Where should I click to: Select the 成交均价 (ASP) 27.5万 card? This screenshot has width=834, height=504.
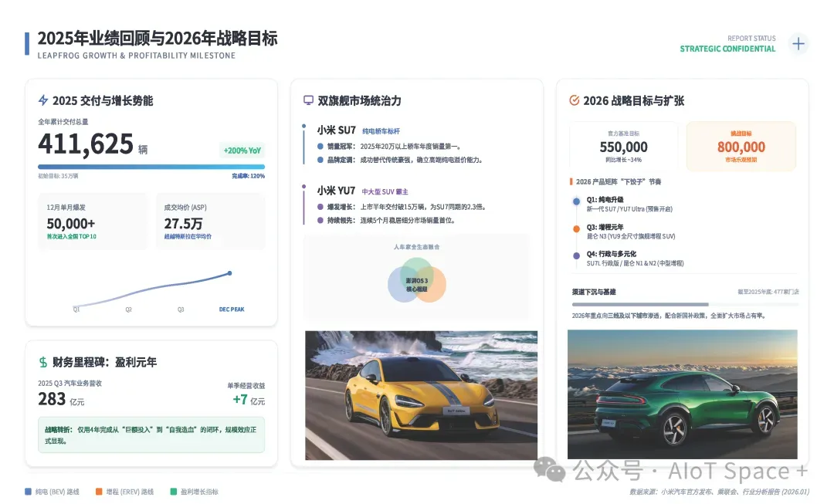point(211,222)
